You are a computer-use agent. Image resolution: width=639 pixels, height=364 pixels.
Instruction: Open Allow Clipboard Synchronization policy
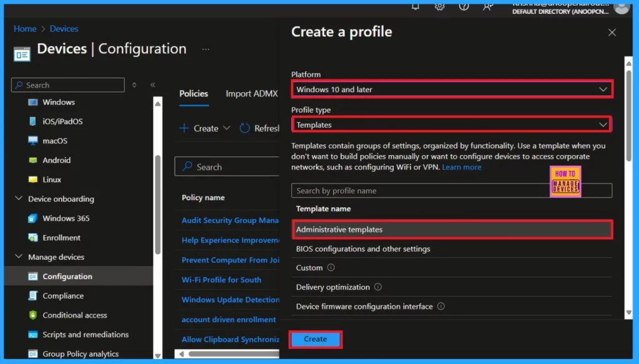pyautogui.click(x=230, y=340)
